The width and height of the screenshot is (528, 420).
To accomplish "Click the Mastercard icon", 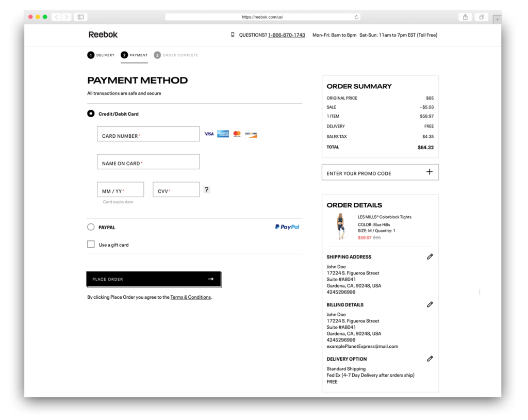I will point(237,134).
